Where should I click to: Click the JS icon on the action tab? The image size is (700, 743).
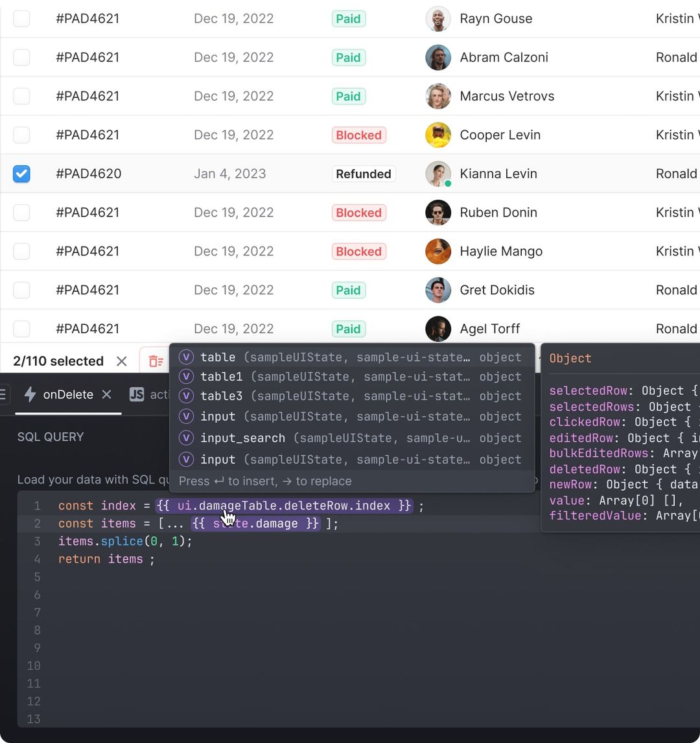(x=137, y=394)
